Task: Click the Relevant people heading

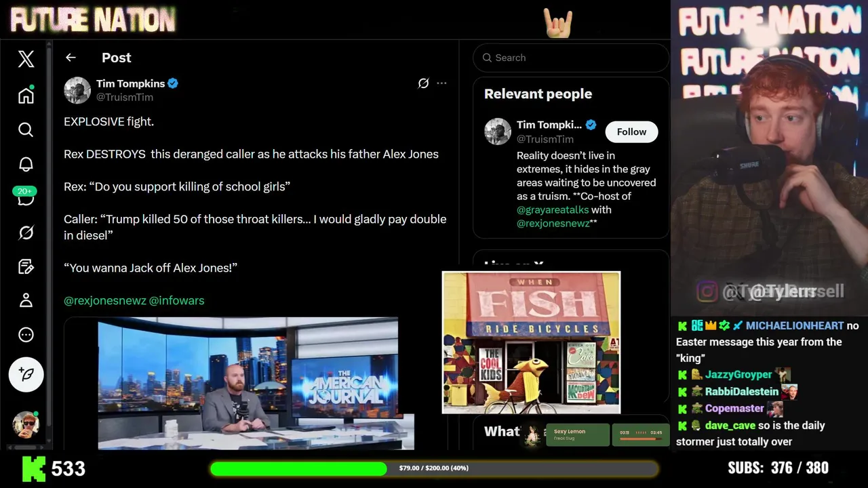Action: [538, 94]
